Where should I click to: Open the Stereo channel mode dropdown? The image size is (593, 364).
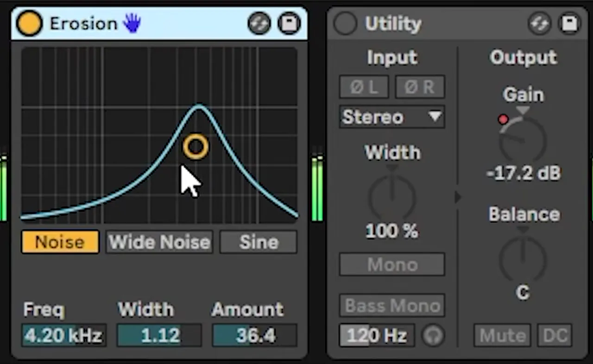coord(392,117)
